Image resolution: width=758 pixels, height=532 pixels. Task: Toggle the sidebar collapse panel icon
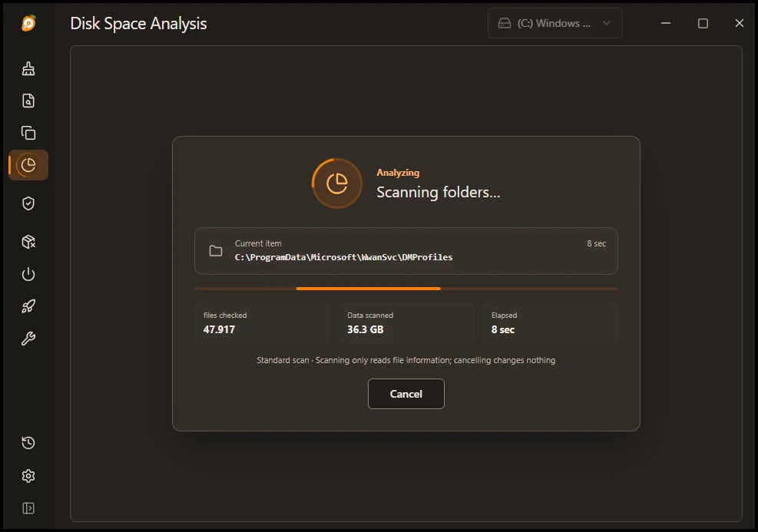pos(28,508)
